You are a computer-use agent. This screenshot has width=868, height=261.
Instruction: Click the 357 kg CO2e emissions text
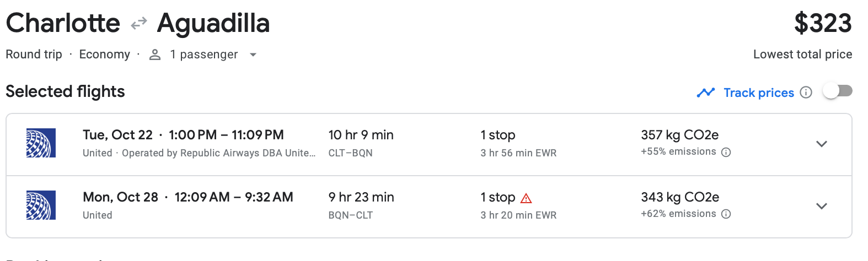click(x=679, y=135)
